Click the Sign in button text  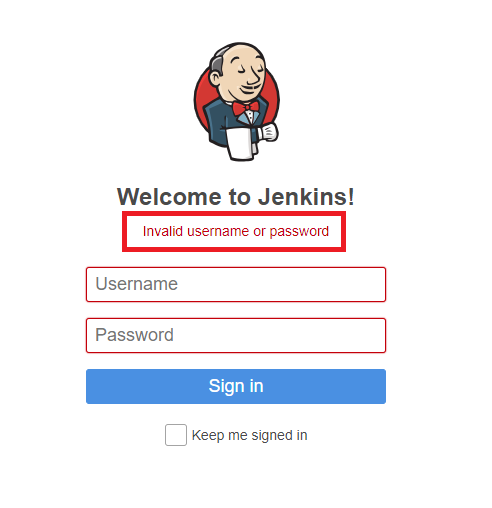(x=236, y=387)
